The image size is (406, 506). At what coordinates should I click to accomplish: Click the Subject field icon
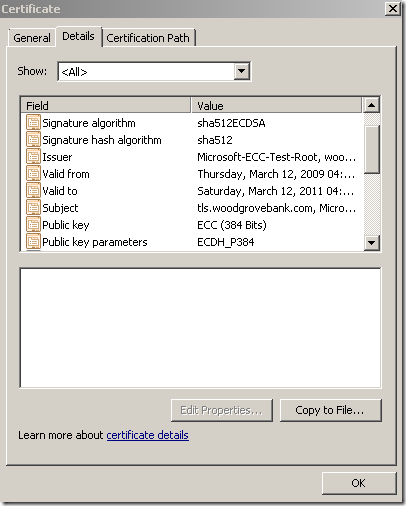pos(33,208)
